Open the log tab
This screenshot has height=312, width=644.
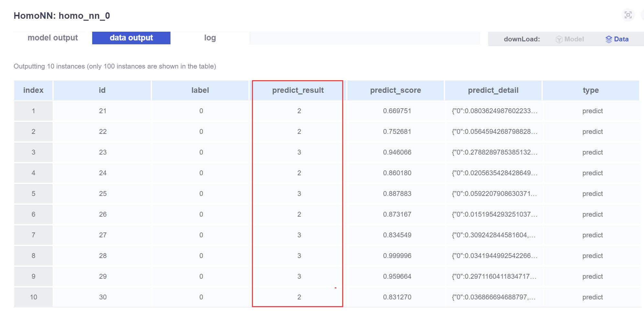pos(210,38)
